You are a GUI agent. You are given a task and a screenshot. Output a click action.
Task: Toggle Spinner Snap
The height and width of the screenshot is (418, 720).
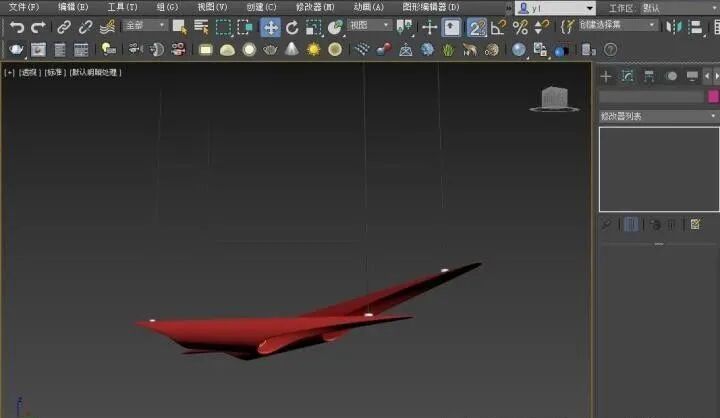[542, 28]
